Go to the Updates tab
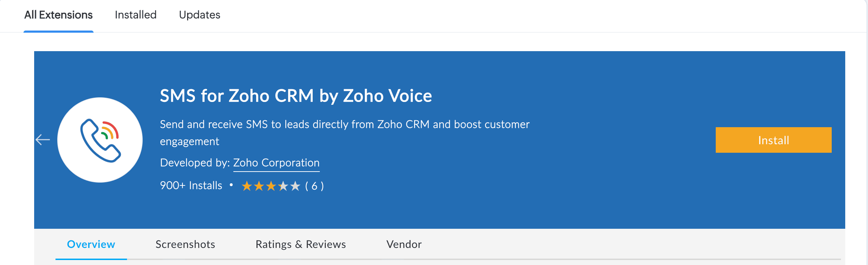This screenshot has width=868, height=265. point(200,15)
